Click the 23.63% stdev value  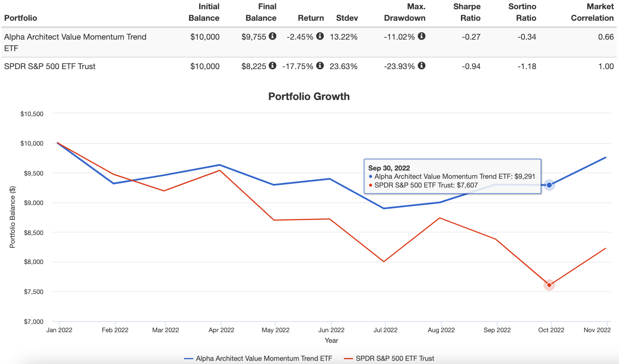point(344,66)
